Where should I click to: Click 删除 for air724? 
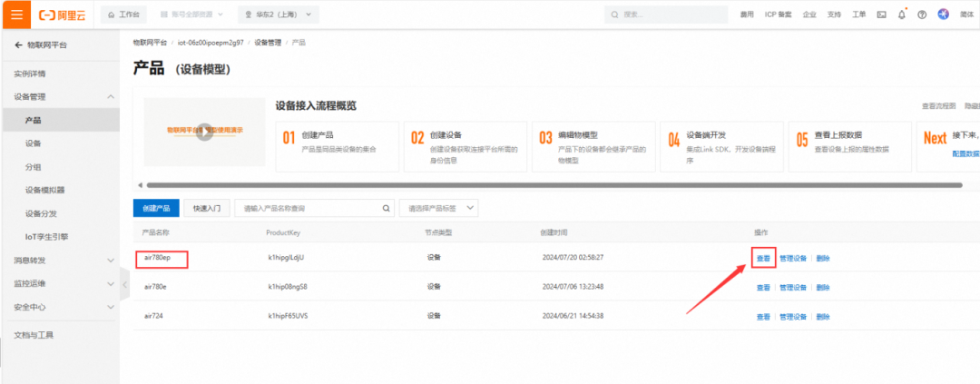[823, 317]
